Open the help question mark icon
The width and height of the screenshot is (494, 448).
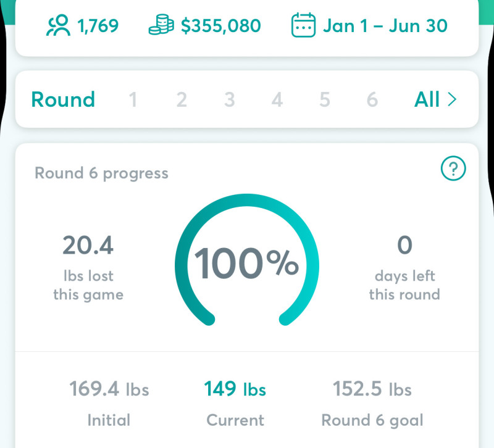pos(453,168)
